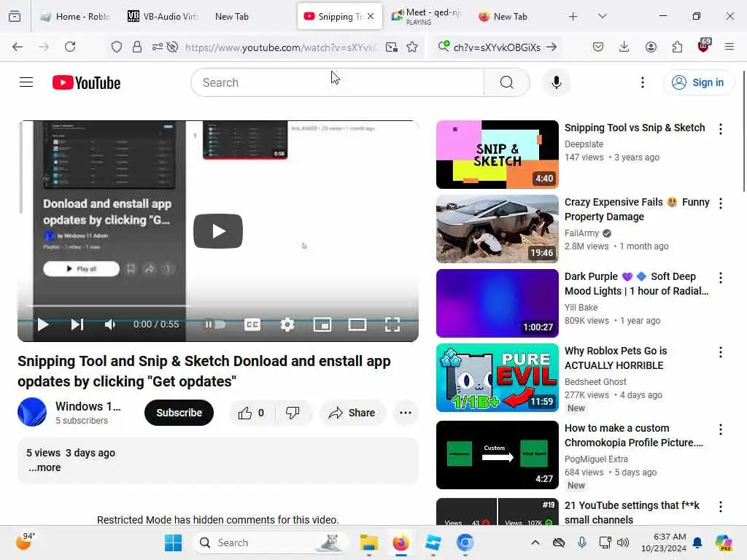Open uBlock Origin extension icon
The width and height of the screenshot is (747, 560).
pos(704,46)
